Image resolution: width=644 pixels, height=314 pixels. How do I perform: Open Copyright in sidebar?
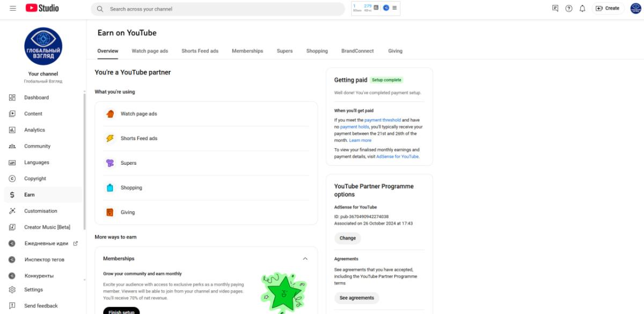click(43, 178)
